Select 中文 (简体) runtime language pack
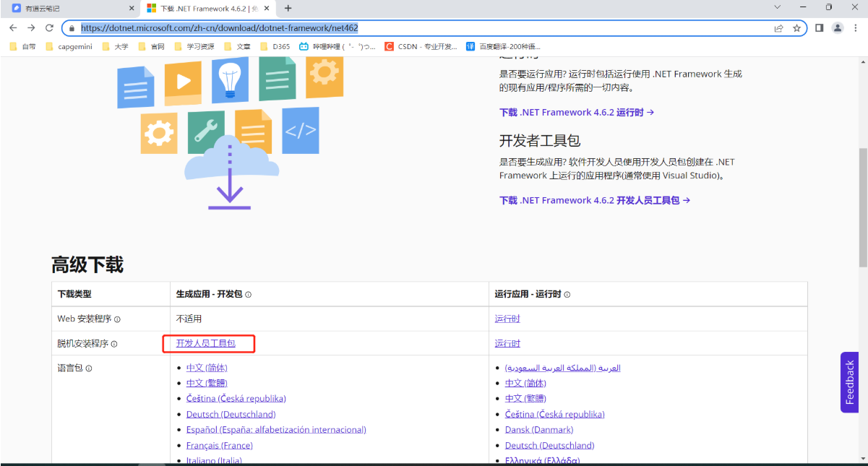The width and height of the screenshot is (868, 466). pos(525,383)
